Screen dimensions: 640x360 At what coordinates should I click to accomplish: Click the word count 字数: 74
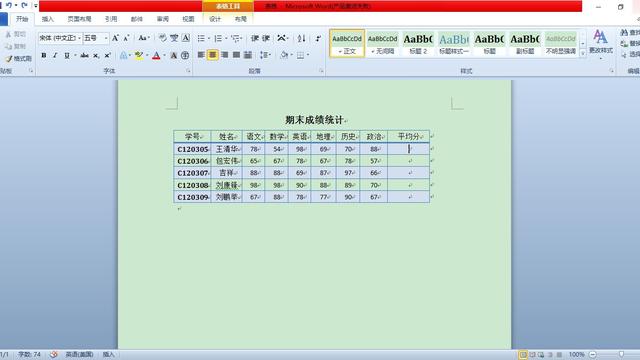(x=29, y=355)
